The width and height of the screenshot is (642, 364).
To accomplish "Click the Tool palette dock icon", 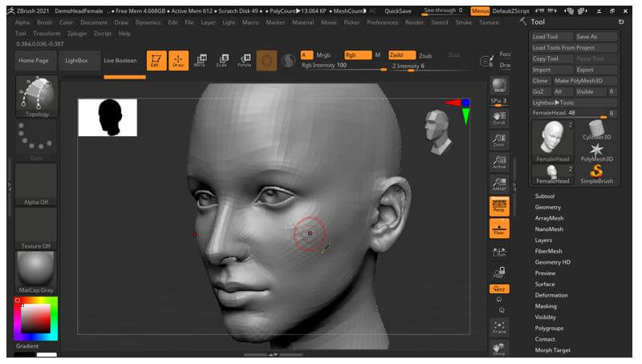I will tap(621, 22).
